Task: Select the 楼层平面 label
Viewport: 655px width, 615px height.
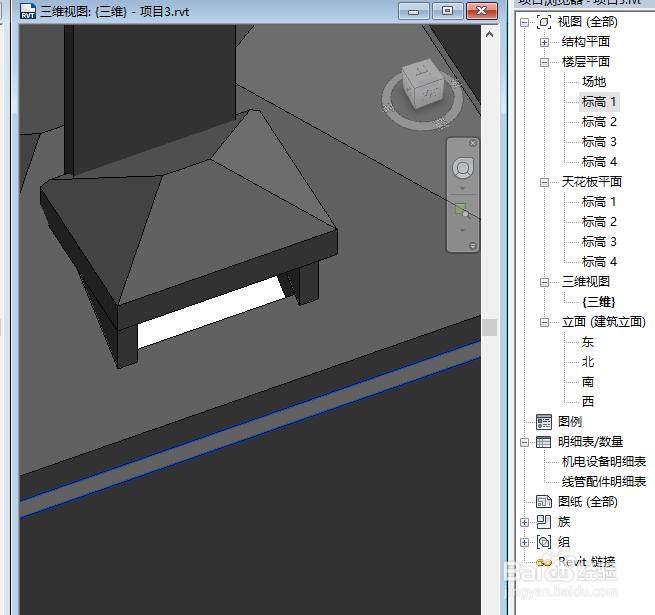Action: click(586, 62)
